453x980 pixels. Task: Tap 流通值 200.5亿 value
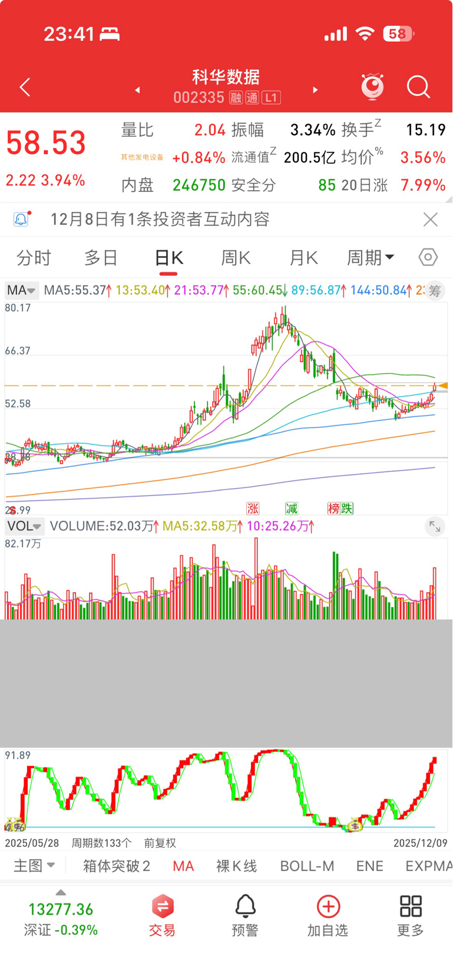pyautogui.click(x=310, y=158)
